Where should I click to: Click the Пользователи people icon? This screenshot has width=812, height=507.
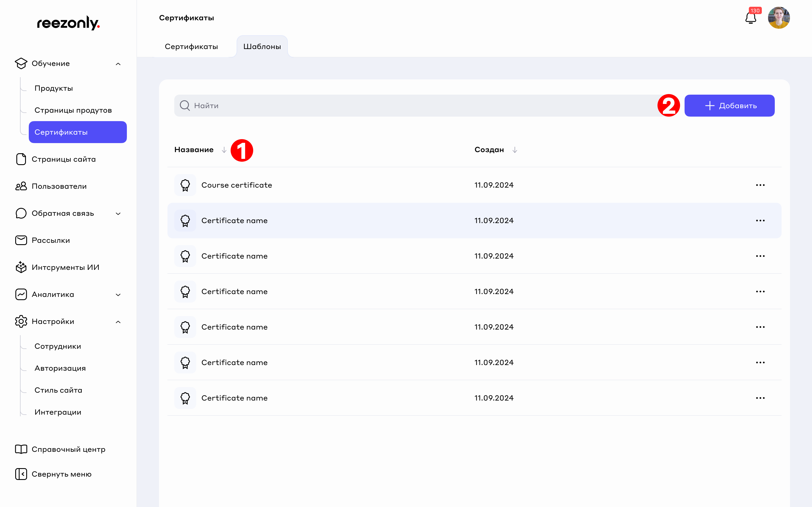tap(21, 186)
